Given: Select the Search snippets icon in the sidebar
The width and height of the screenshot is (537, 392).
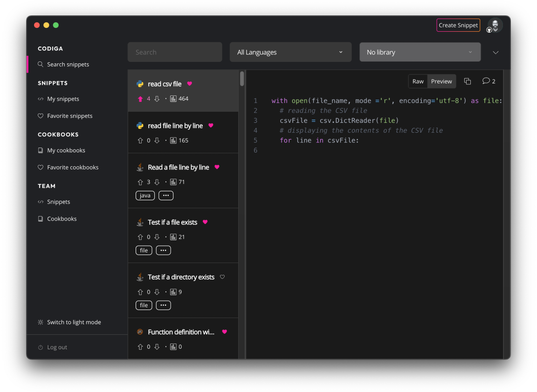Looking at the screenshot, I should (x=41, y=64).
